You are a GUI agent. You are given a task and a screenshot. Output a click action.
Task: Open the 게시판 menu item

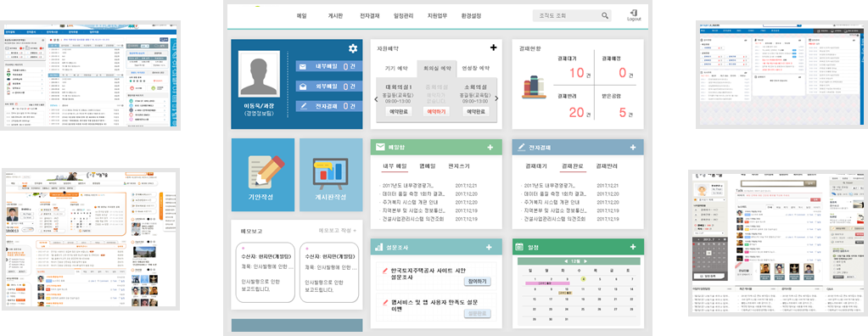(335, 16)
